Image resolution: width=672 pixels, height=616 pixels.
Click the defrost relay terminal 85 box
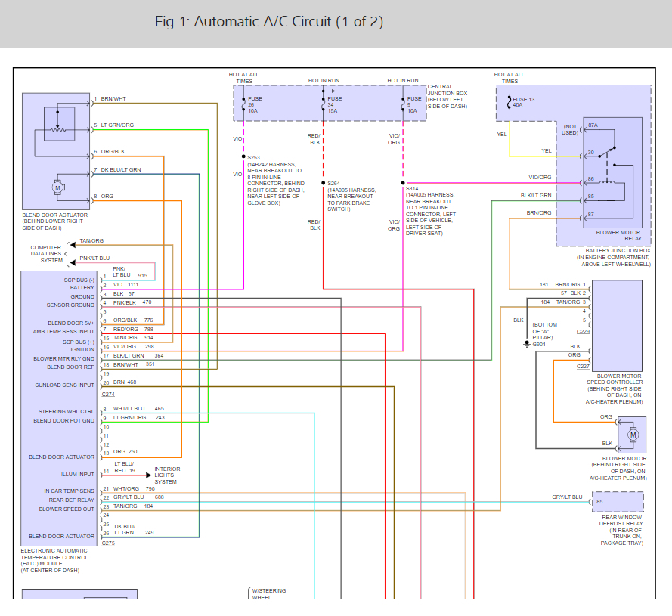point(618,502)
